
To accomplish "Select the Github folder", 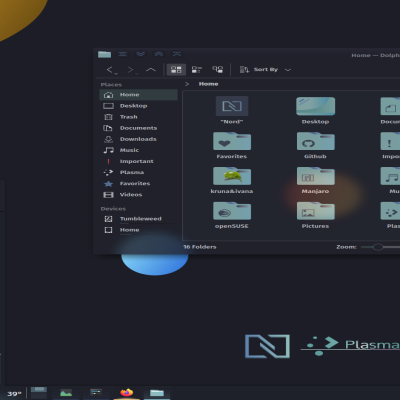I will (x=315, y=145).
